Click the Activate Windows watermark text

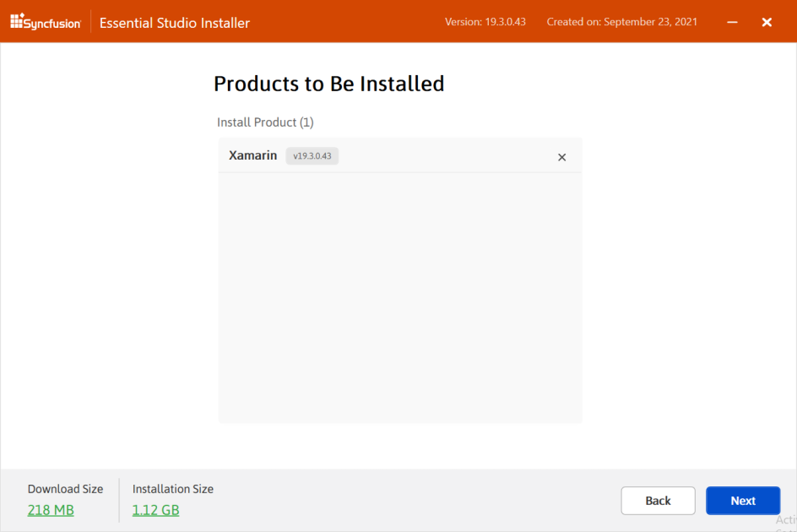(x=786, y=520)
